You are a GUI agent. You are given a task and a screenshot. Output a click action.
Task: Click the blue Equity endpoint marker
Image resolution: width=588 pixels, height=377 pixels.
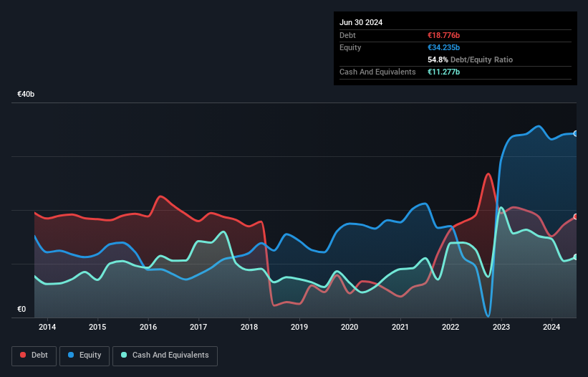576,133
